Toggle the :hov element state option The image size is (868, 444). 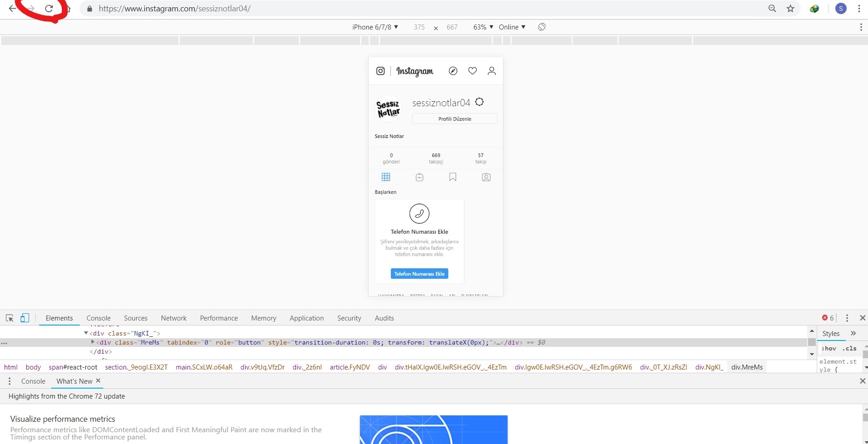pos(829,349)
